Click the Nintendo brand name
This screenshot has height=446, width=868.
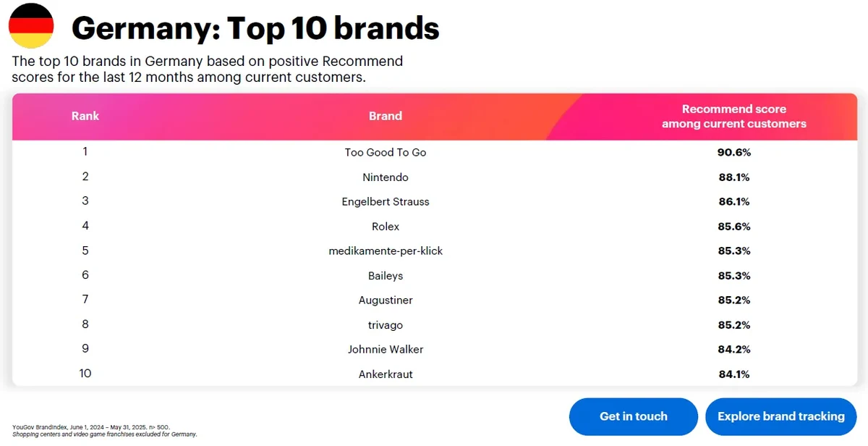pyautogui.click(x=386, y=177)
